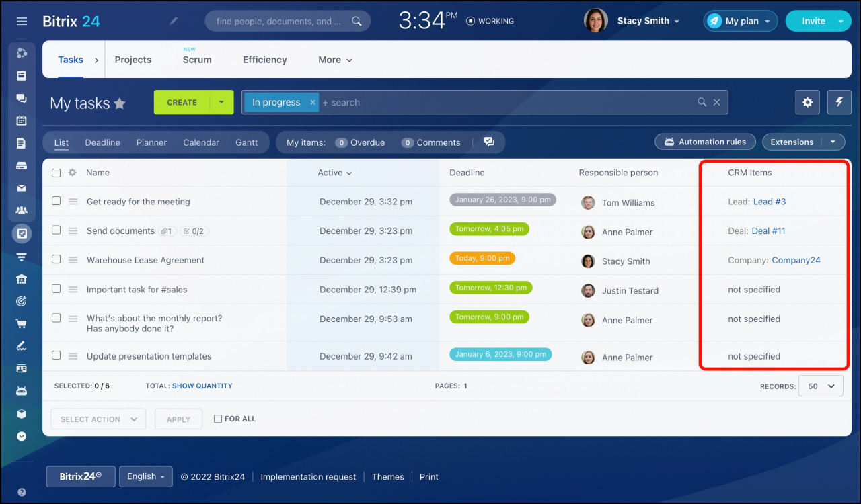Open the chat bubbles icon in the sidebar
Screen dimensions: 861x504
click(x=22, y=99)
